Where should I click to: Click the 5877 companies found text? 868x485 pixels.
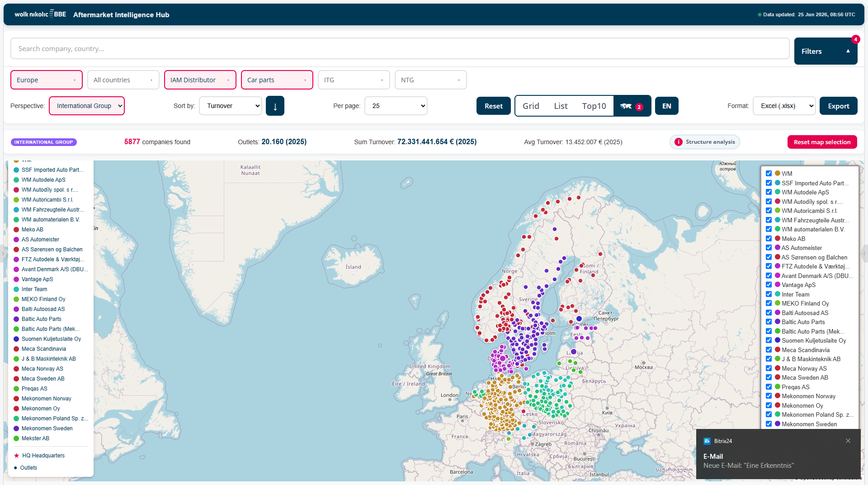(x=157, y=142)
